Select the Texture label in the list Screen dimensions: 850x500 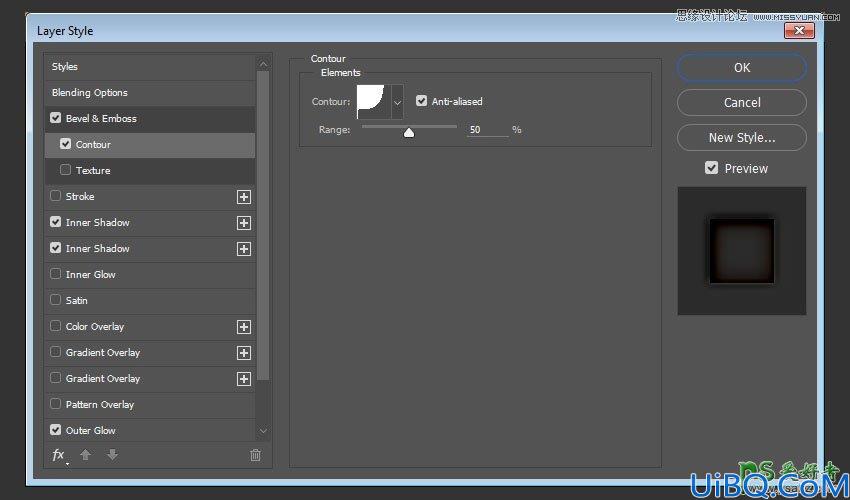pyautogui.click(x=93, y=170)
